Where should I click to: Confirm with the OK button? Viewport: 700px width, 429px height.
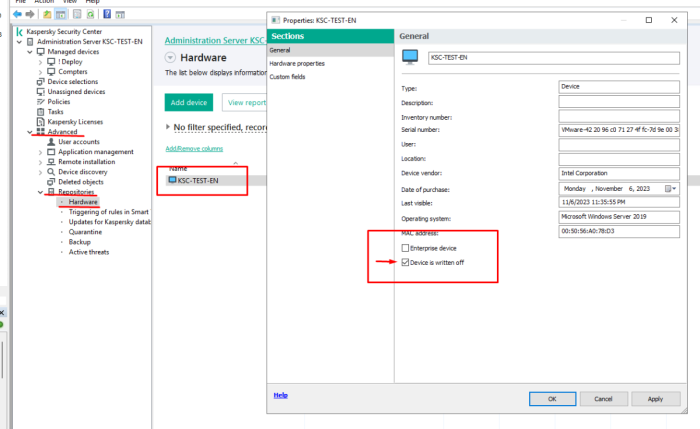[552, 399]
